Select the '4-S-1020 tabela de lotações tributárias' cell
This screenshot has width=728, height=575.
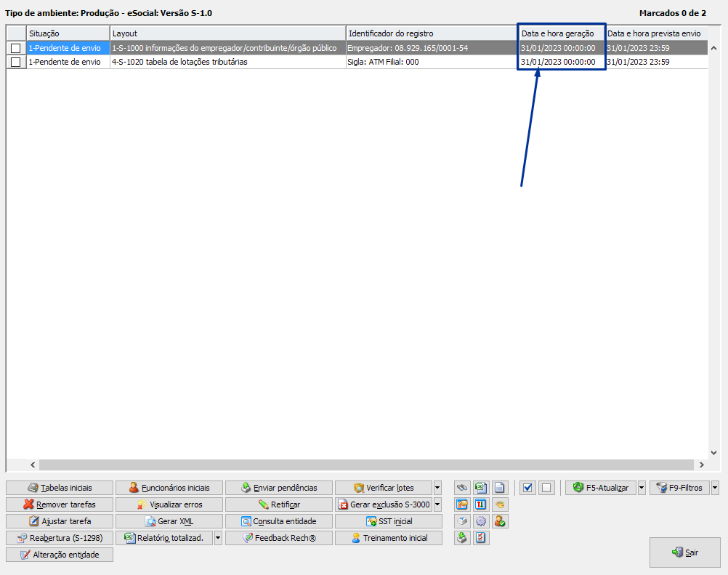coord(228,62)
